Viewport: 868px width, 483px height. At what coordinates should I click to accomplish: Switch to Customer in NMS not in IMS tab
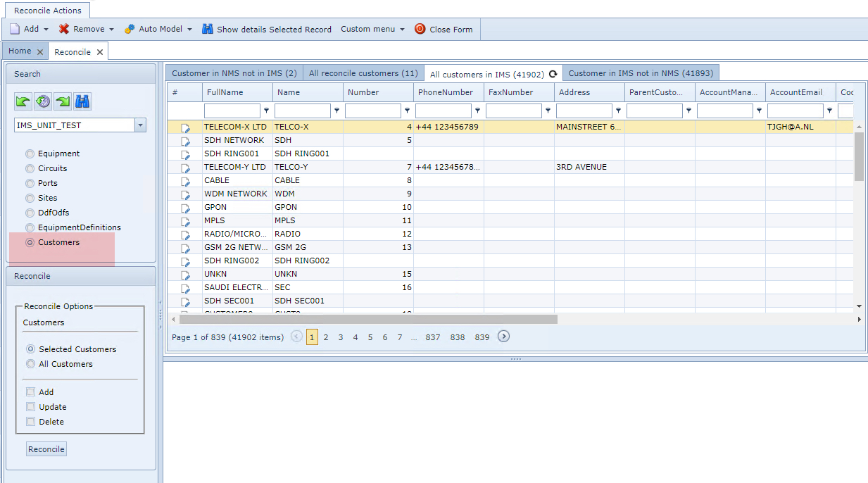[x=234, y=73]
